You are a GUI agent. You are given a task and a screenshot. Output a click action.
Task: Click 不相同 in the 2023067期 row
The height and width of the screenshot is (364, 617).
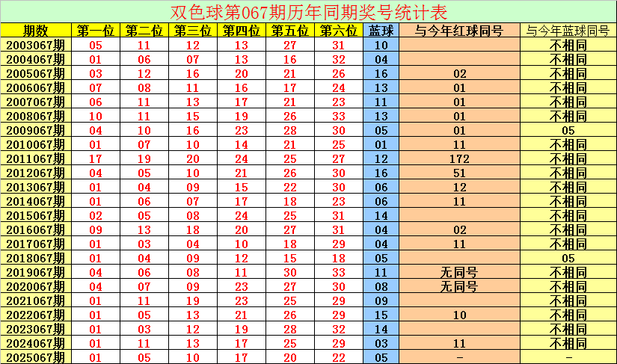[568, 329]
